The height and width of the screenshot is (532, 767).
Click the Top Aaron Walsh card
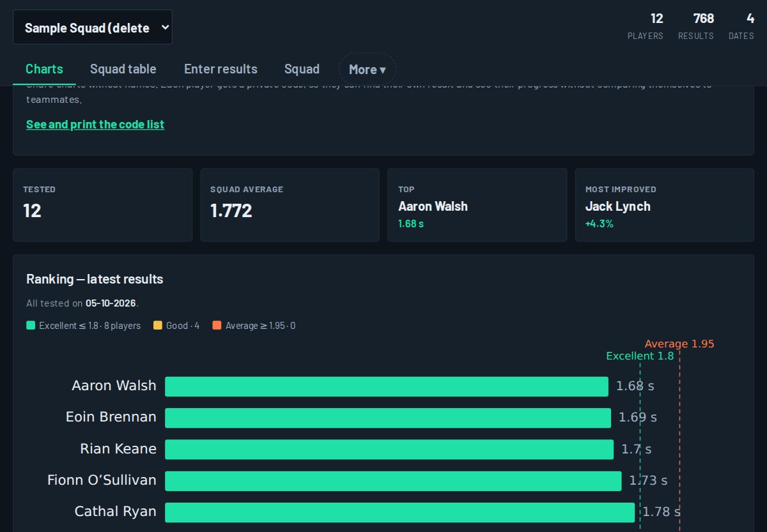coord(477,205)
